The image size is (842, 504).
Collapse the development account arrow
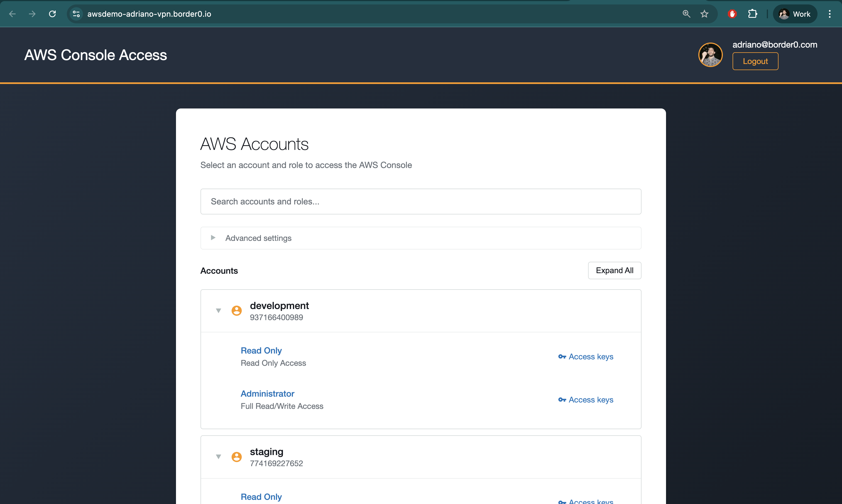pyautogui.click(x=219, y=310)
